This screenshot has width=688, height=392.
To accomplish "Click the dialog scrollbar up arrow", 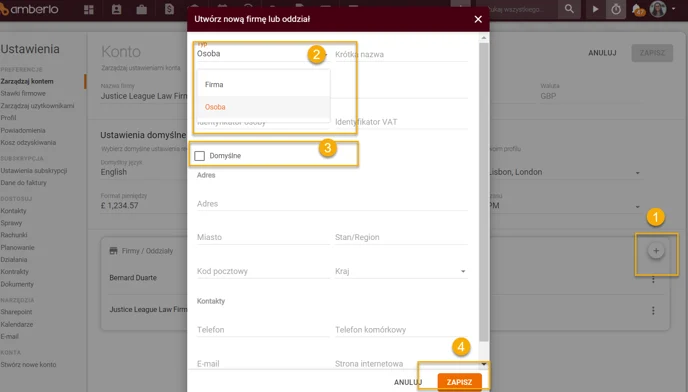I will pos(484,38).
